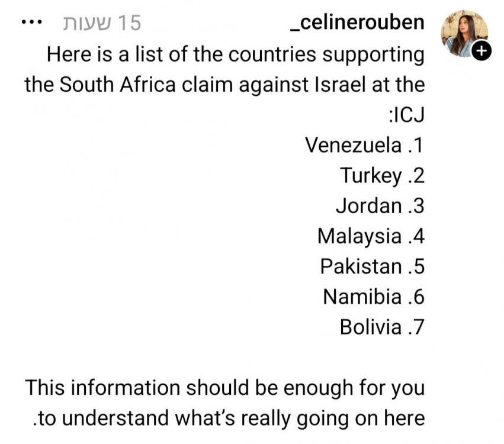Click the word 'countries' in first line

[x=272, y=54]
